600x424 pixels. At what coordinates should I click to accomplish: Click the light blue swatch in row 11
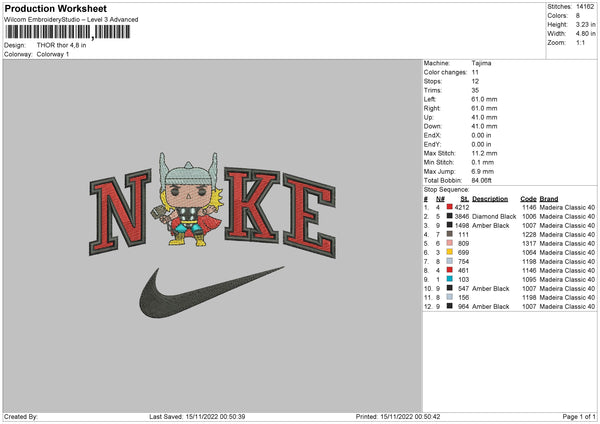[x=450, y=297]
